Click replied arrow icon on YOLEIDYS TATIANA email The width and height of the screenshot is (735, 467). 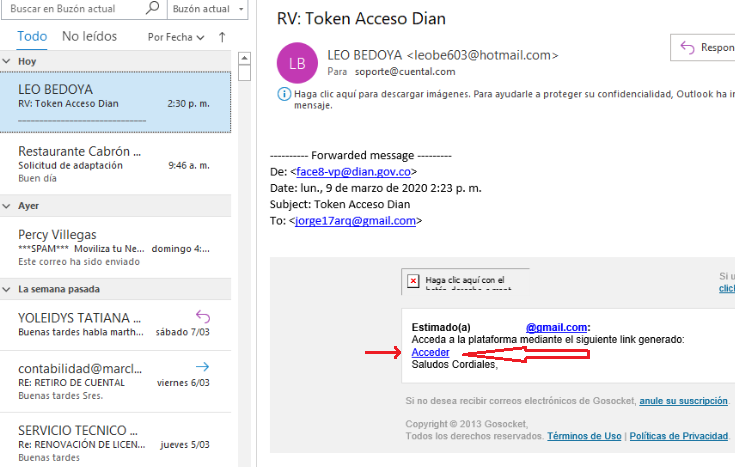(202, 316)
